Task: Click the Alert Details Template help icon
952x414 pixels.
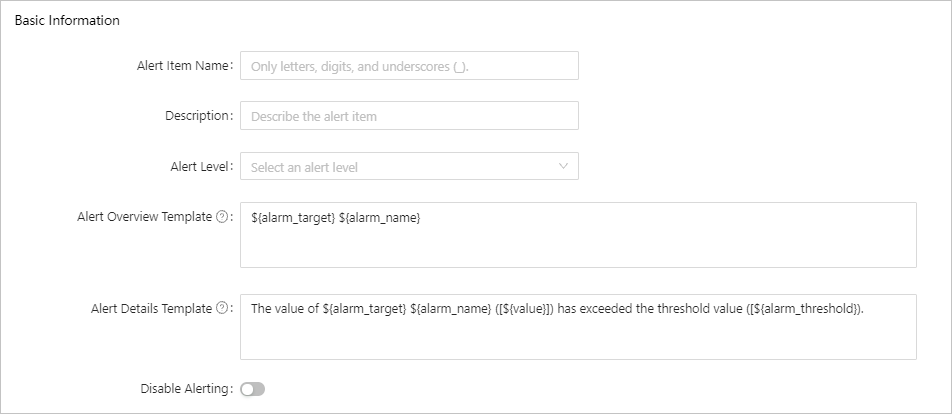Action: tap(222, 309)
